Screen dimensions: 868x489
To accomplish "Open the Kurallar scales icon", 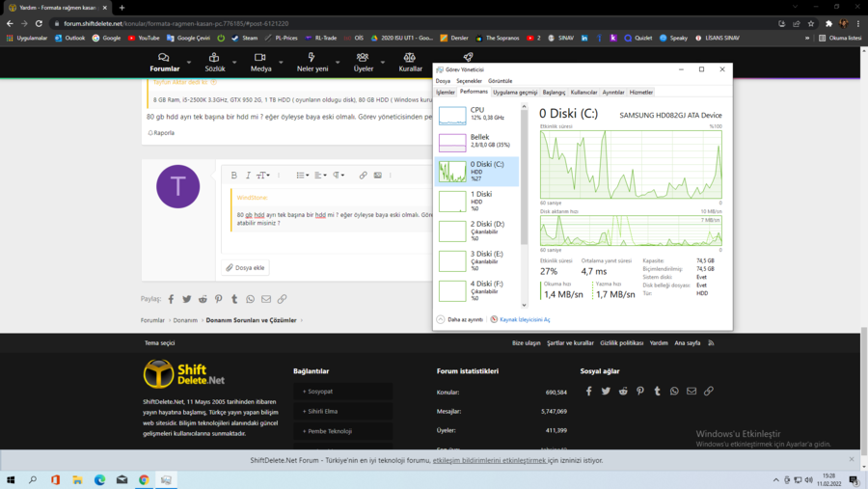I will click(x=410, y=63).
